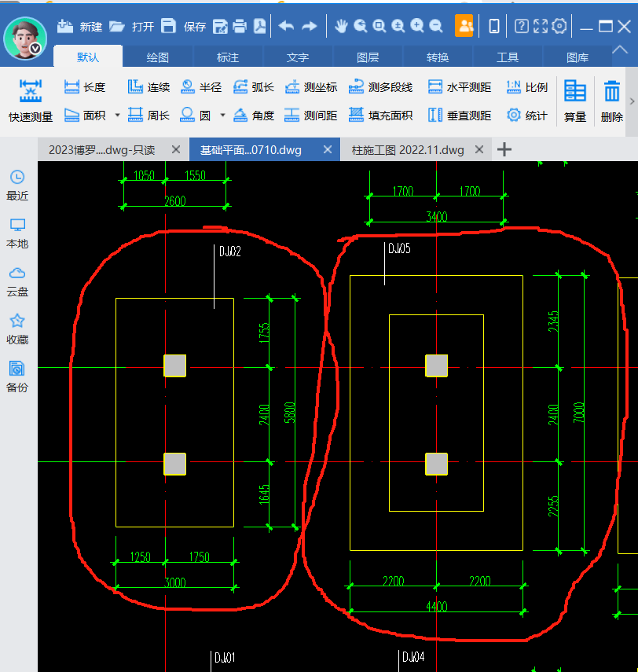The width and height of the screenshot is (638, 672).
Task: Select the 弧长 arc length tool
Action: point(253,87)
